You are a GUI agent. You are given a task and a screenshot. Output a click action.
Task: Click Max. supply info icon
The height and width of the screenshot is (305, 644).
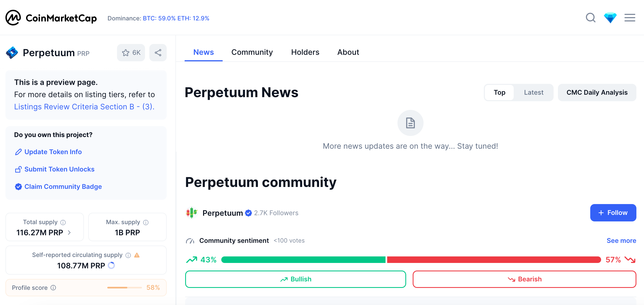pos(146,223)
